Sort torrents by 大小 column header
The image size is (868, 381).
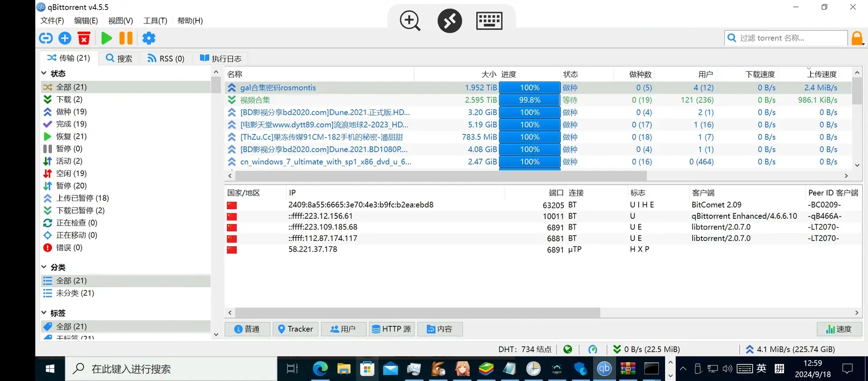point(489,74)
